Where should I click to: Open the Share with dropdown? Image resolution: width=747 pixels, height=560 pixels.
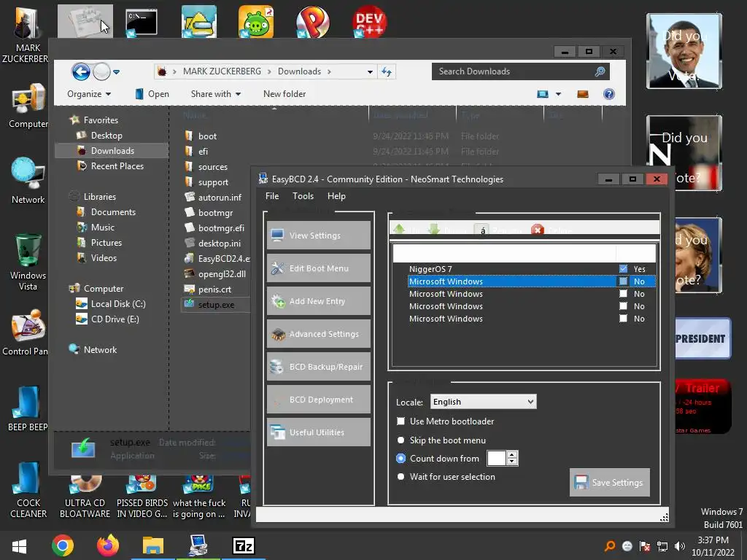tap(216, 94)
